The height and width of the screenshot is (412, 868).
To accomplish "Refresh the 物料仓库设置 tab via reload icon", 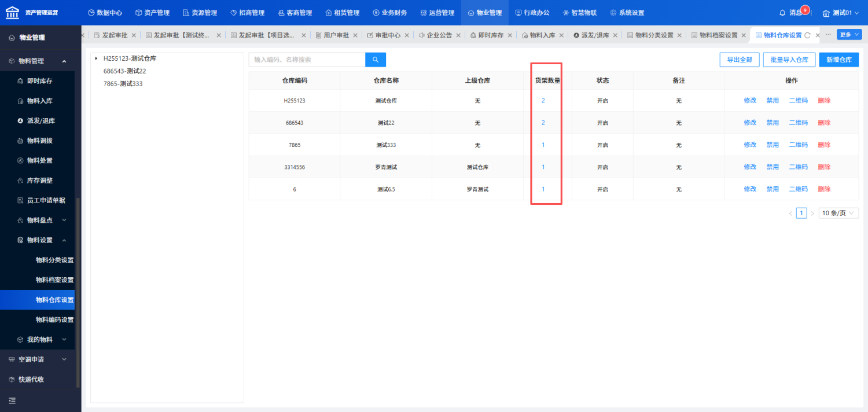I will (x=808, y=35).
